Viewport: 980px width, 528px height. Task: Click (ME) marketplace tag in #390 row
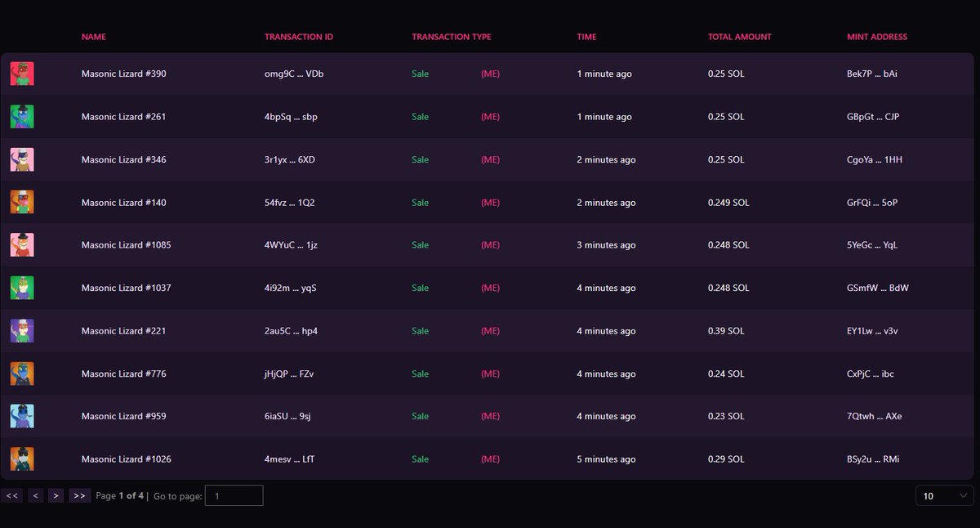[x=490, y=74]
